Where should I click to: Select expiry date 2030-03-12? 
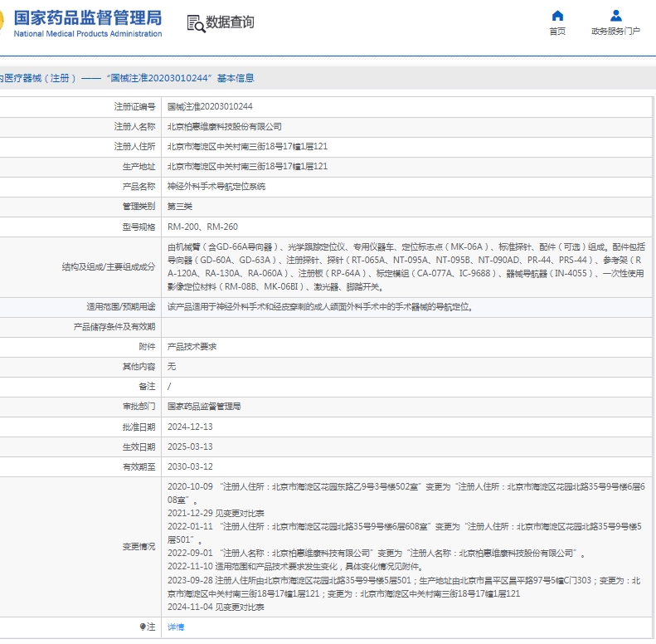tap(190, 466)
